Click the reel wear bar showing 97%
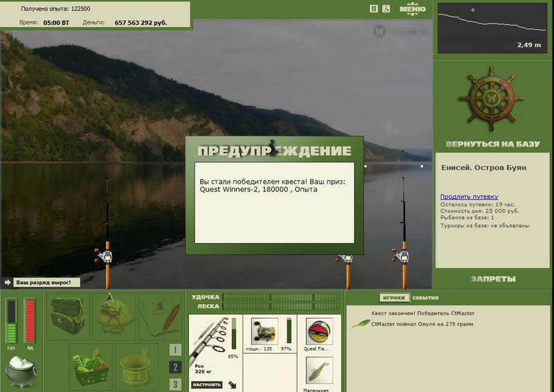This screenshot has width=554, height=392. 289,331
